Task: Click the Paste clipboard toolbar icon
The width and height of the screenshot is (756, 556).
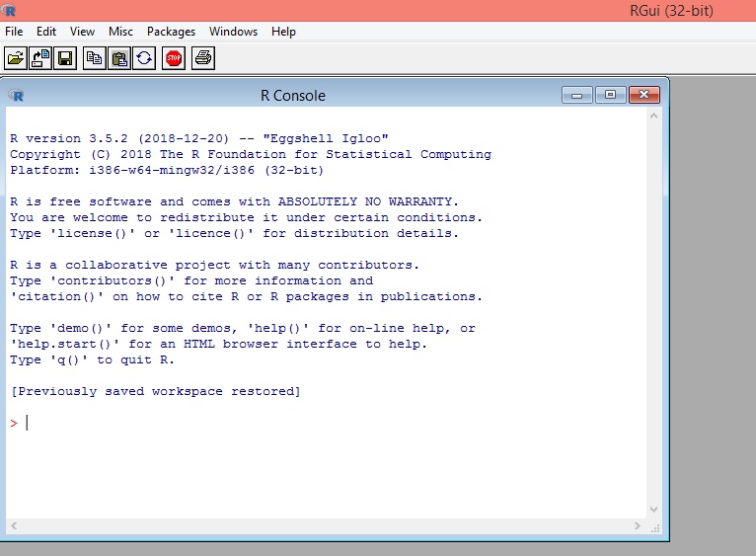Action: (x=119, y=58)
